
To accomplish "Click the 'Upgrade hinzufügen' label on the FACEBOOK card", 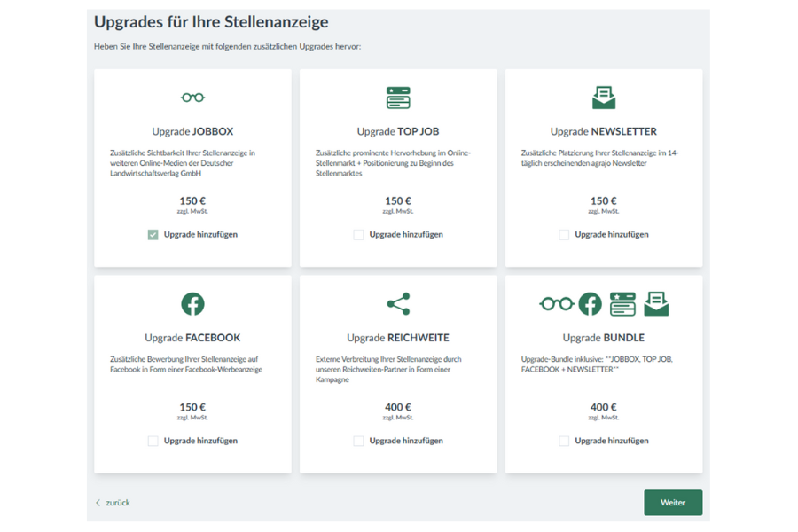I will (x=200, y=441).
